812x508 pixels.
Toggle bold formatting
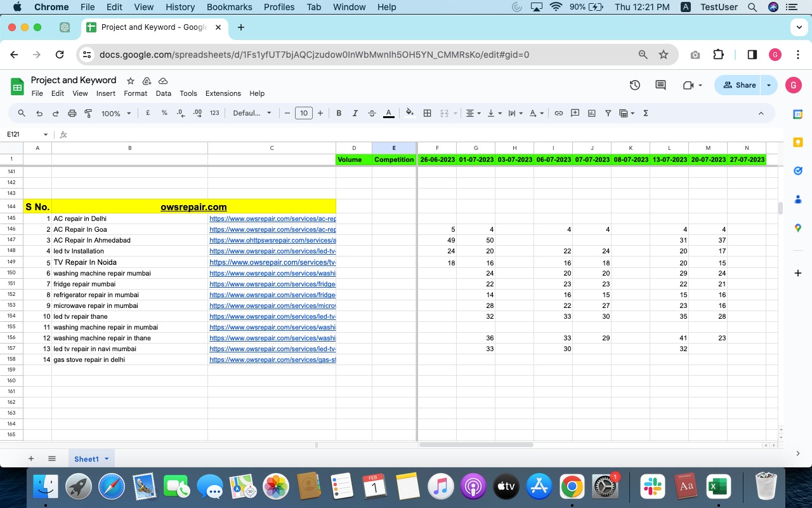pos(339,113)
